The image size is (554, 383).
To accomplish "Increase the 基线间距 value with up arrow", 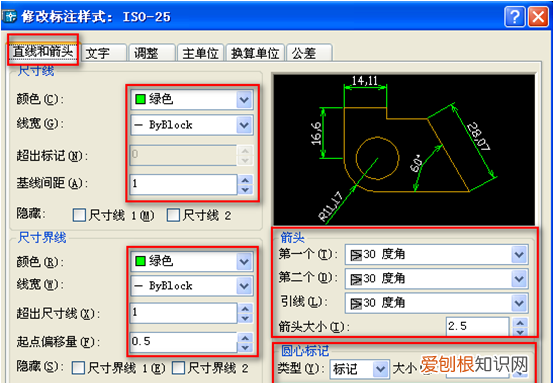I will [x=245, y=180].
